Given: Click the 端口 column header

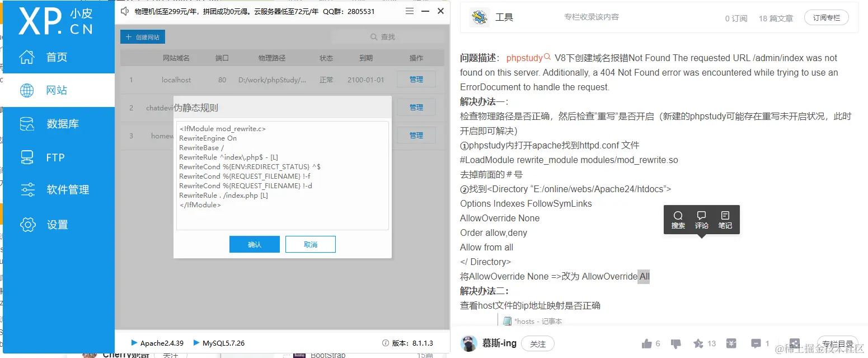Looking at the screenshot, I should tap(222, 58).
